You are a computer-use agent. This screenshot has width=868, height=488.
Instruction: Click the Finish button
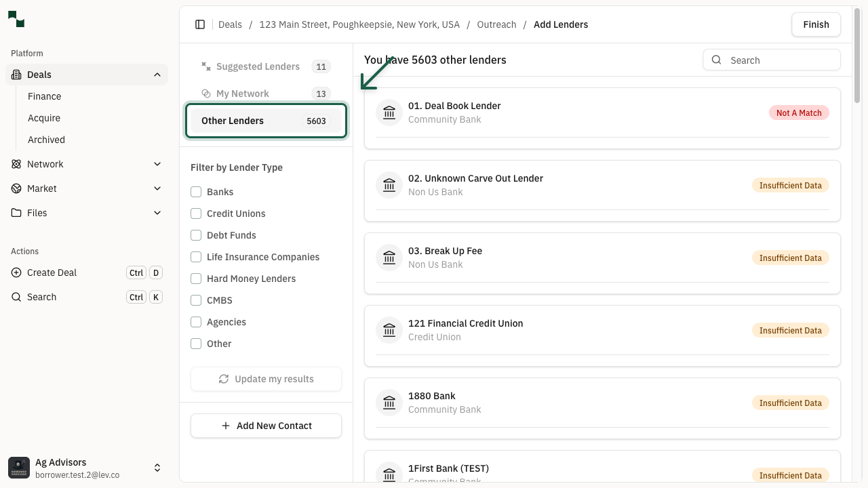coord(816,24)
